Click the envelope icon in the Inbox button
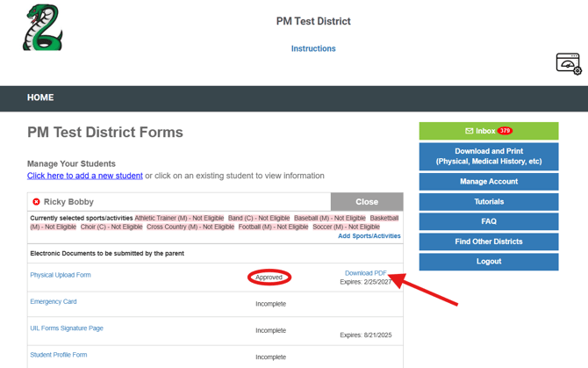 click(x=470, y=131)
